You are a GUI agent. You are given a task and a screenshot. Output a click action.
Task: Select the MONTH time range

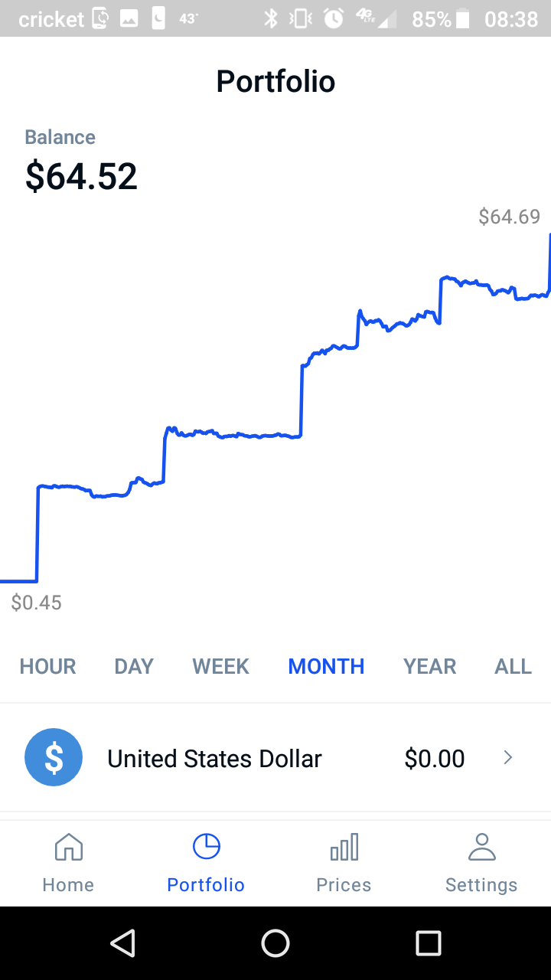326,666
